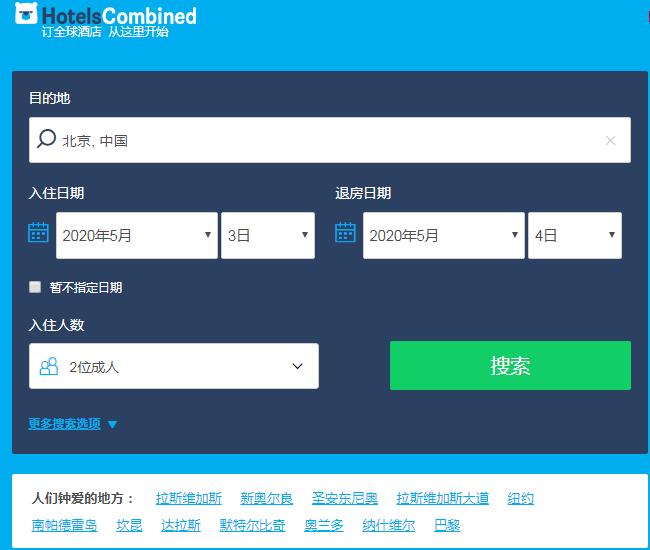Open the check-in calendar icon
The width and height of the screenshot is (650, 550).
(38, 234)
